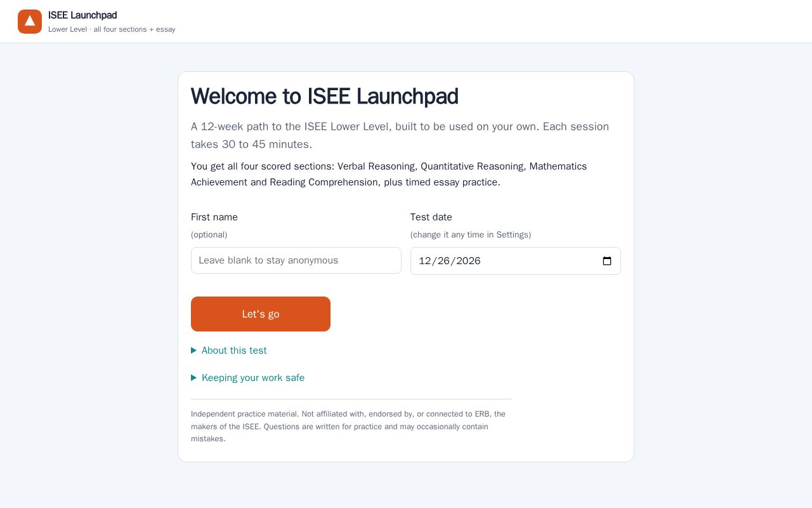Click the orange ISEE Launchpad logo icon
This screenshot has width=812, height=508.
click(x=30, y=22)
